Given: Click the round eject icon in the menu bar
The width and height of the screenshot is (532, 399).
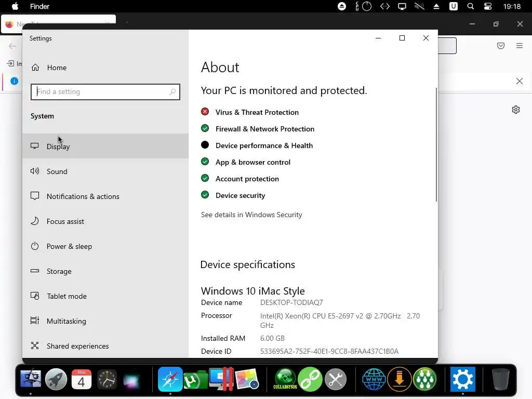Looking at the screenshot, I should (342, 6).
